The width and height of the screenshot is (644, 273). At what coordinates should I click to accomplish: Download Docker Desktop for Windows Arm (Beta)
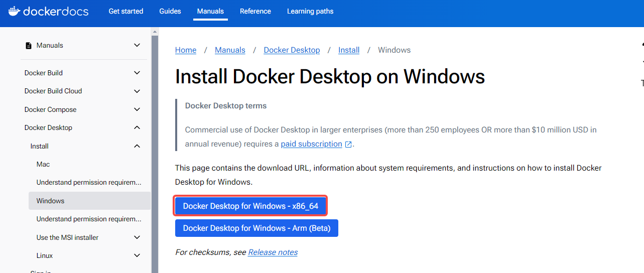tap(256, 228)
